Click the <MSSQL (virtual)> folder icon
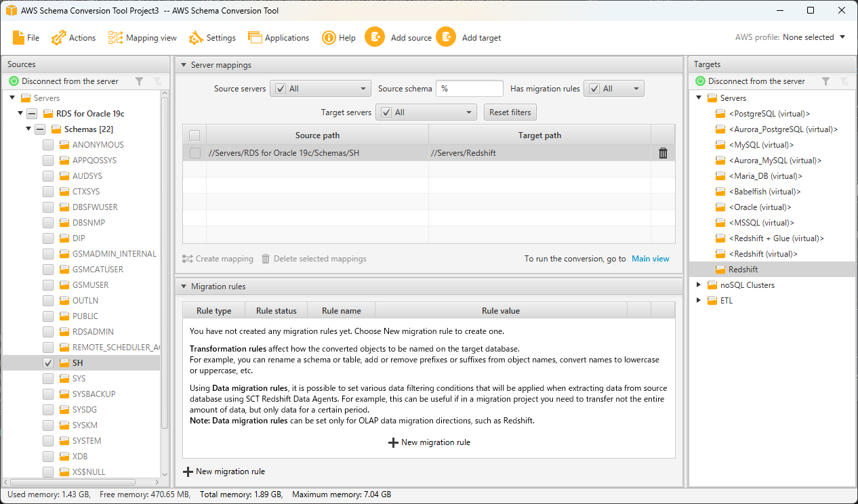This screenshot has width=858, height=504. 720,223
